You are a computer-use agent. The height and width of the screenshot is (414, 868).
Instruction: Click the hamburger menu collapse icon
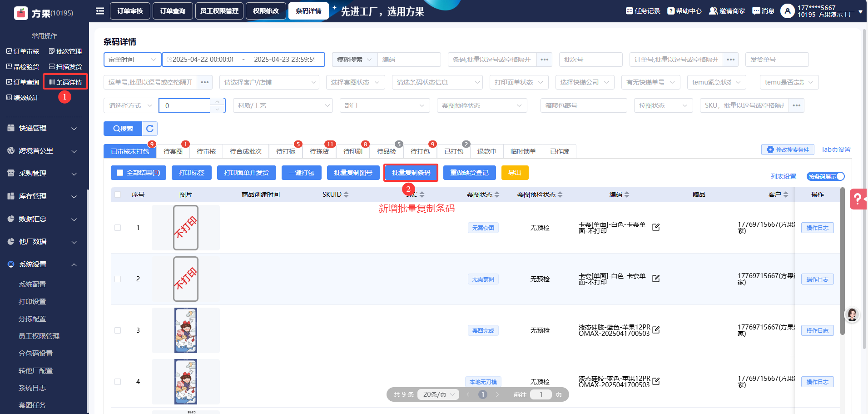coord(100,11)
